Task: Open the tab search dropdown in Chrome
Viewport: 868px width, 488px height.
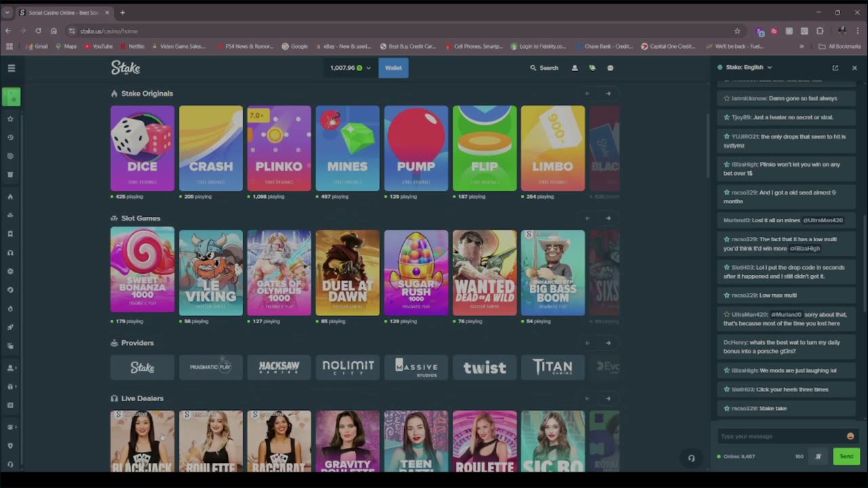Action: click(x=7, y=12)
